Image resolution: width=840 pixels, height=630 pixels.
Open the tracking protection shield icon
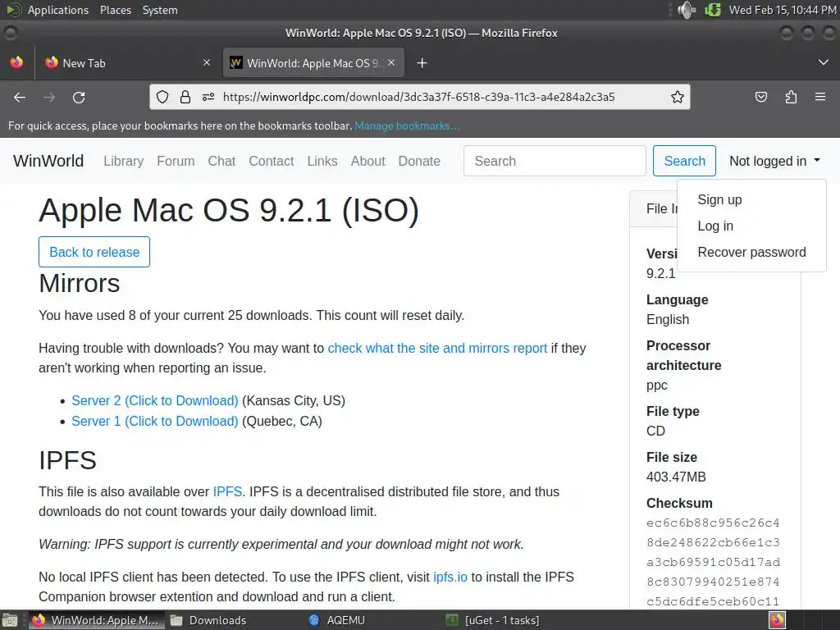(x=162, y=97)
